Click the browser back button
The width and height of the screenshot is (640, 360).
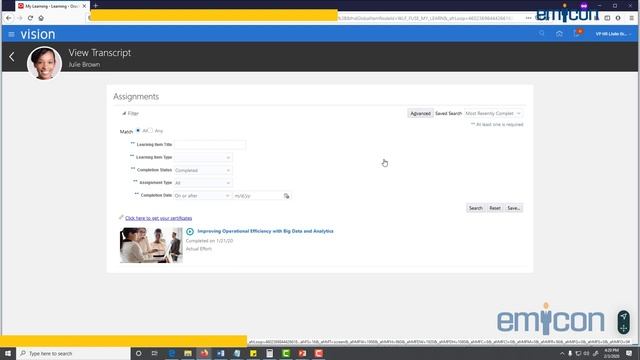9,18
